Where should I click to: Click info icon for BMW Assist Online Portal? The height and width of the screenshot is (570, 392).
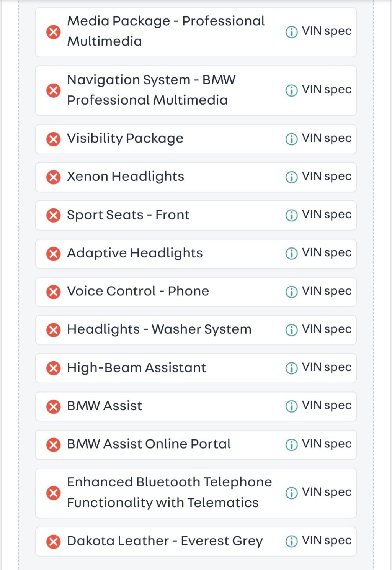[x=291, y=445]
